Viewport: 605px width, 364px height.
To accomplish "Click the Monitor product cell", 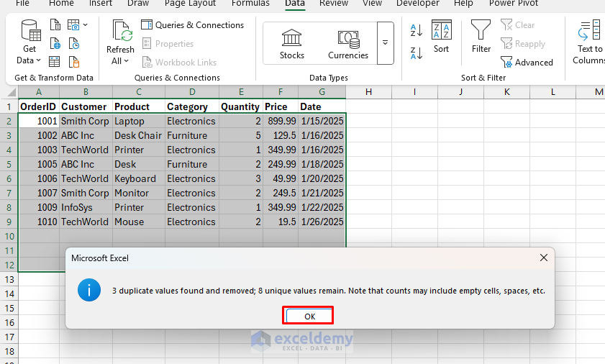I will (x=139, y=193).
